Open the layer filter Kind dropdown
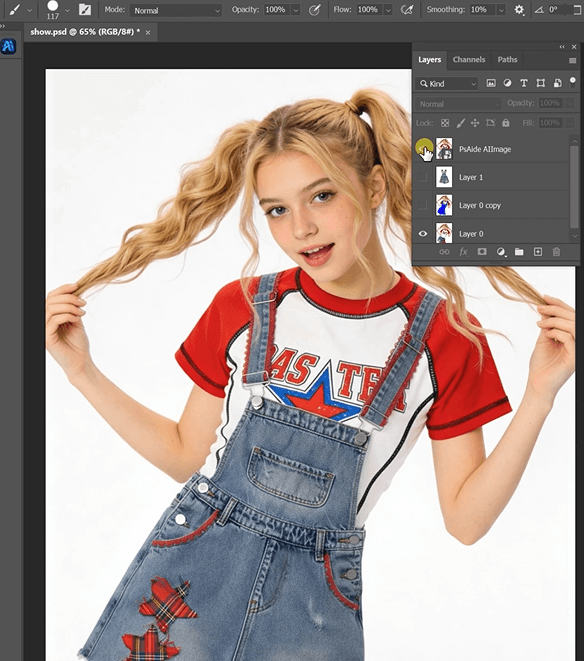 (x=447, y=83)
